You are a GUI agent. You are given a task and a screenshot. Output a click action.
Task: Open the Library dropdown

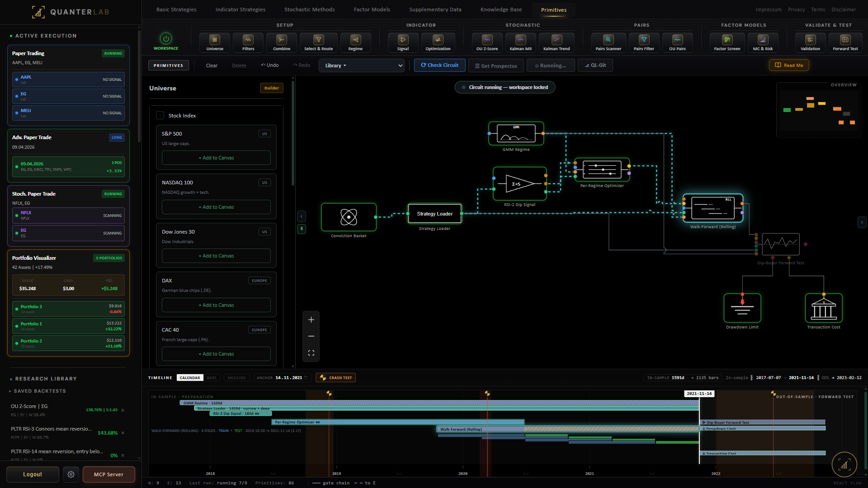pyautogui.click(x=362, y=66)
